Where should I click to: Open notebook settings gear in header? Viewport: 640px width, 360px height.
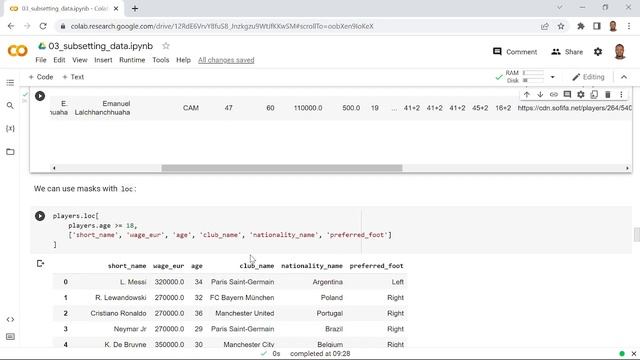598,52
